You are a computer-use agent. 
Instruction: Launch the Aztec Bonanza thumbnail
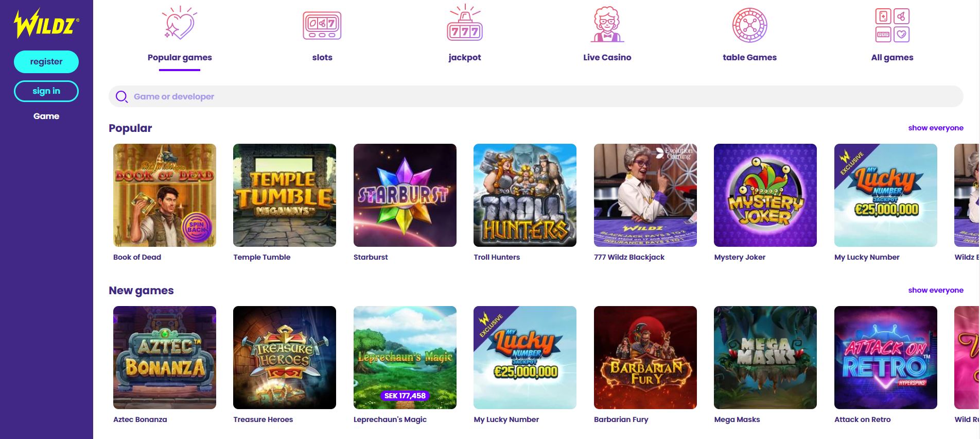165,358
